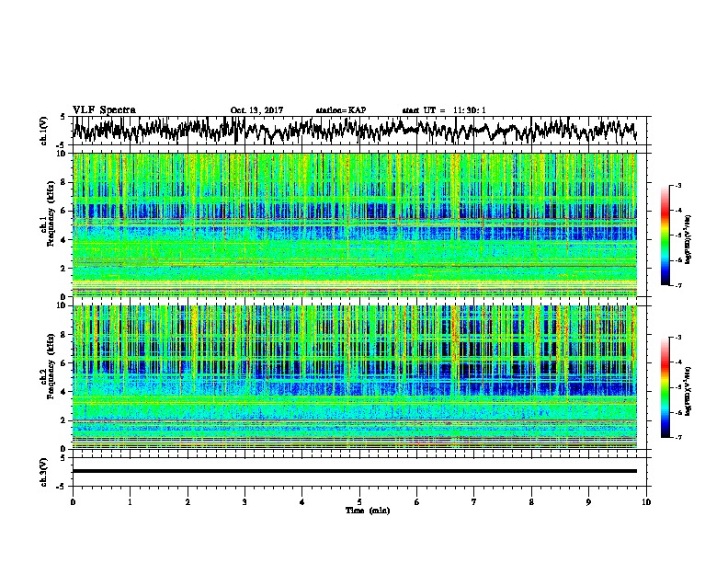This screenshot has width=728, height=563.
Task: Click the ch.2 color bar log(PSD) units label
Action: coord(688,391)
